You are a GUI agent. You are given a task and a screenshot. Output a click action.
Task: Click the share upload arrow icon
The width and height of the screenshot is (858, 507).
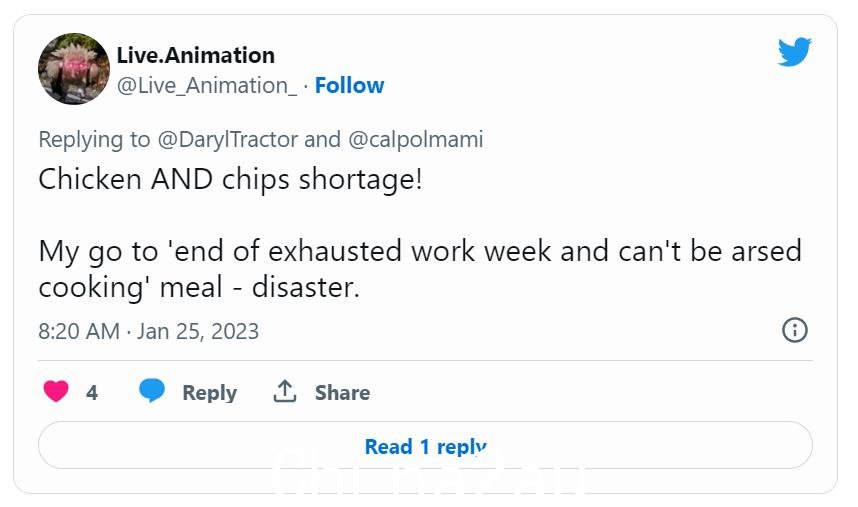285,391
